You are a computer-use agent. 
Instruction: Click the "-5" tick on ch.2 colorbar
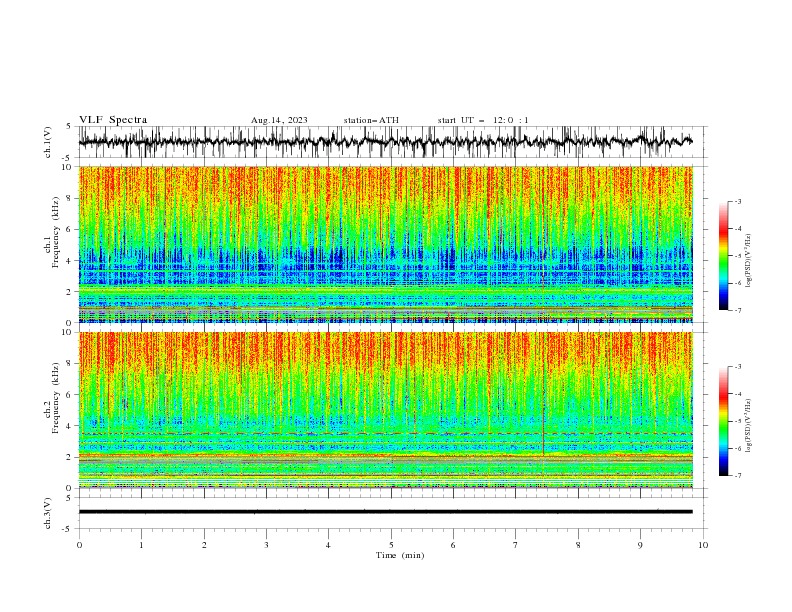point(737,421)
